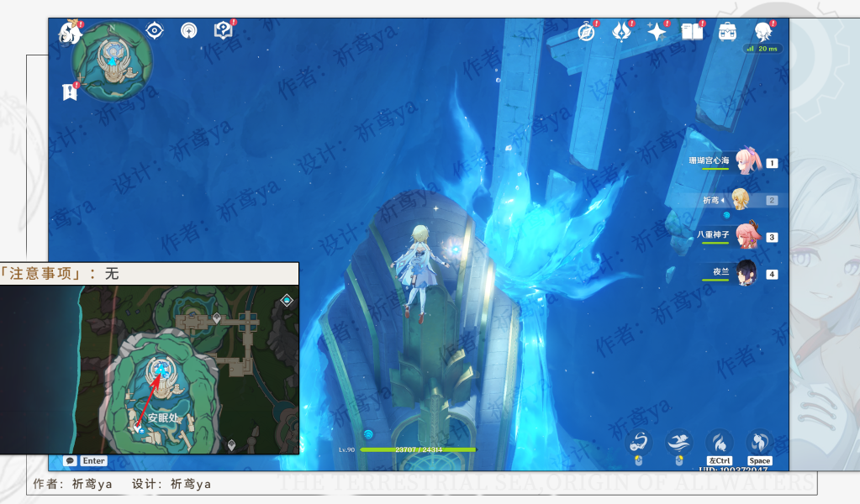This screenshot has height=504, width=860.
Task: Click the waypoint marker at the inset map's bottom edge
Action: click(231, 445)
